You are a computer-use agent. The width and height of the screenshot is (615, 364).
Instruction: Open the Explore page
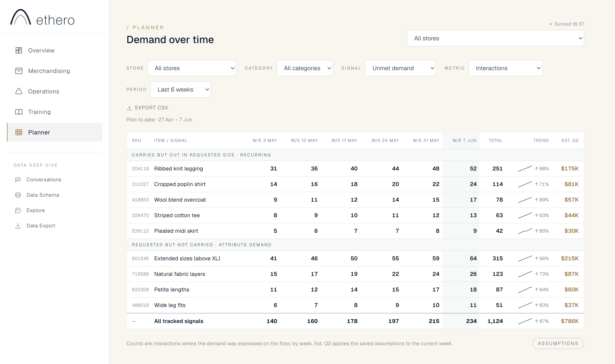[x=54, y=210]
